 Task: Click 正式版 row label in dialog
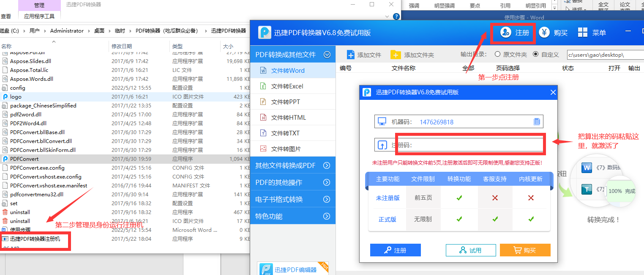click(x=387, y=219)
